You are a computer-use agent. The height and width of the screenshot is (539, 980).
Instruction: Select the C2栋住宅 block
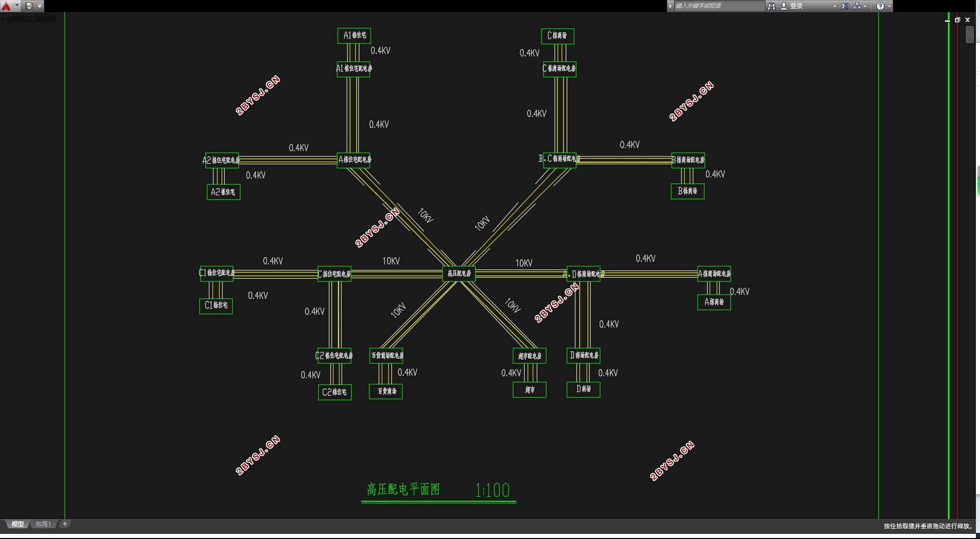click(x=334, y=392)
